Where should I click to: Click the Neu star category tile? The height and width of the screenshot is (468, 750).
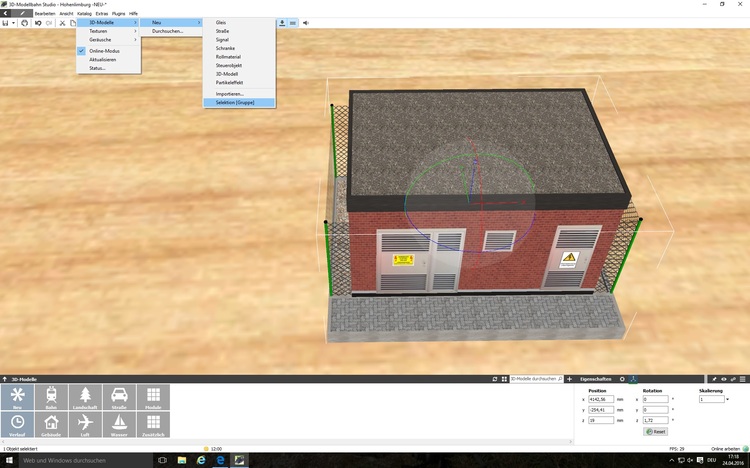tap(17, 397)
